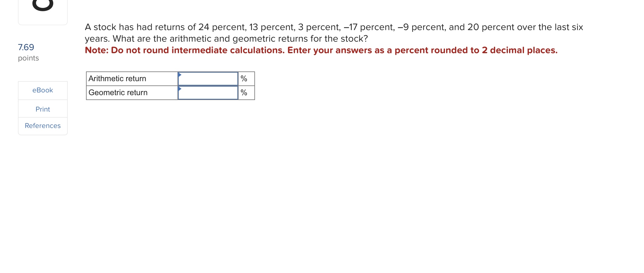The height and width of the screenshot is (273, 644).
Task: Focus the Geometric return answer field
Action: pyautogui.click(x=208, y=93)
